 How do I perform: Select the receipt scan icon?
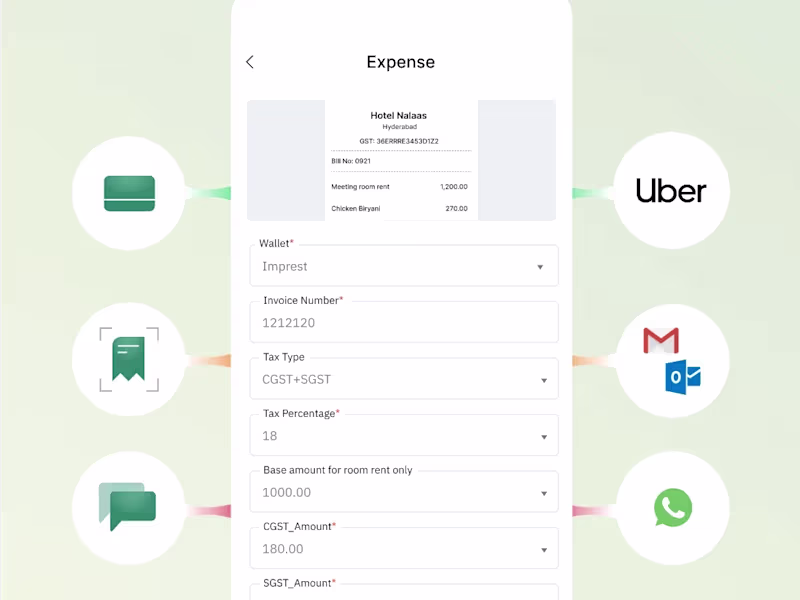point(129,360)
